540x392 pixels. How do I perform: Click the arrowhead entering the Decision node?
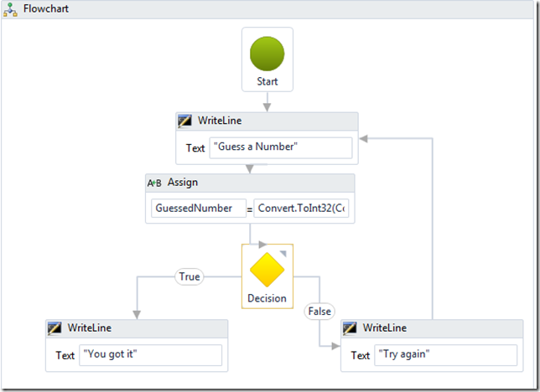tap(262, 245)
